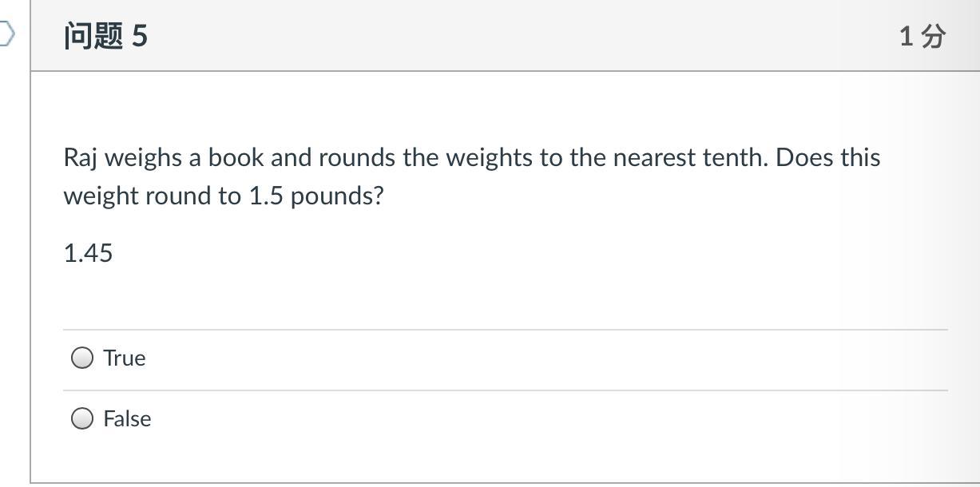Image resolution: width=980 pixels, height=487 pixels.
Task: Click the name "Raj" in the question
Action: [x=81, y=158]
